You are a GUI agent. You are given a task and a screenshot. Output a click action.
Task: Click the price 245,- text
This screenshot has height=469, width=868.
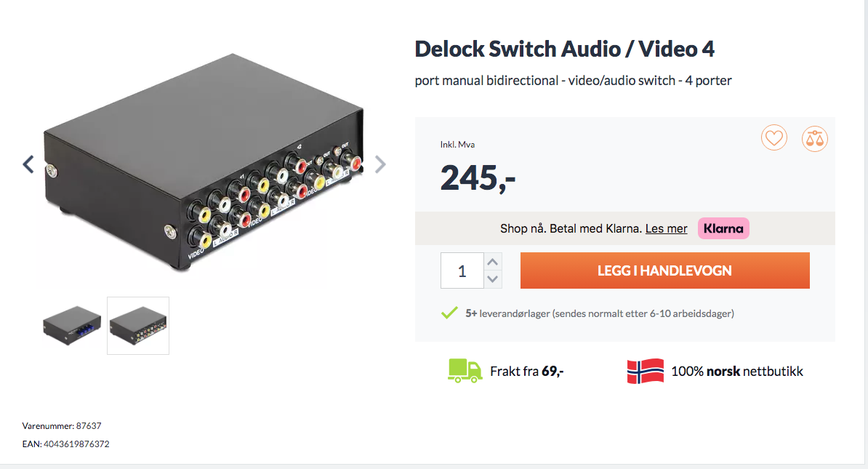tap(478, 178)
